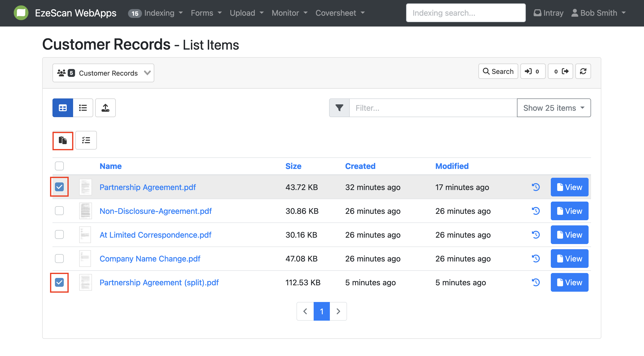Click into the Indexing search field

coord(465,13)
